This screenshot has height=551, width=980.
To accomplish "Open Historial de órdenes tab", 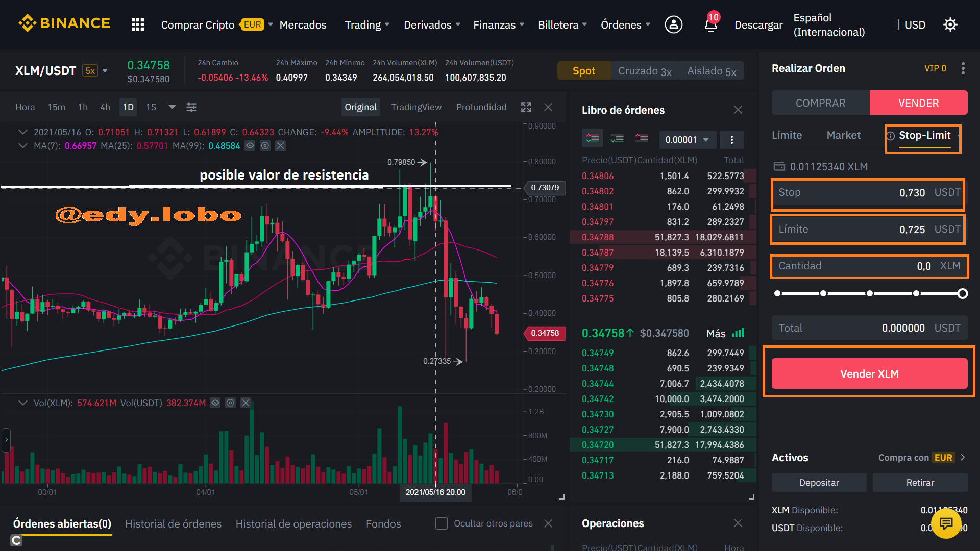I will coord(173,524).
